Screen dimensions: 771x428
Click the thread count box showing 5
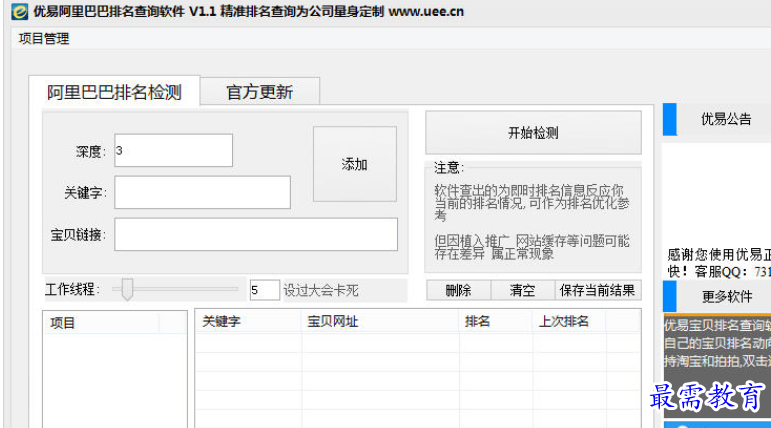[265, 290]
